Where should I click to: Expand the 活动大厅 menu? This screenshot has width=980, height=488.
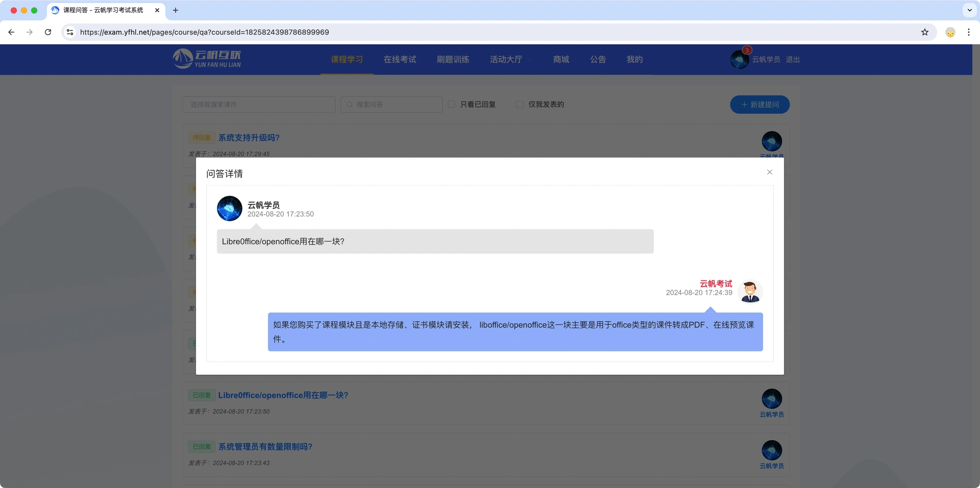(x=511, y=60)
